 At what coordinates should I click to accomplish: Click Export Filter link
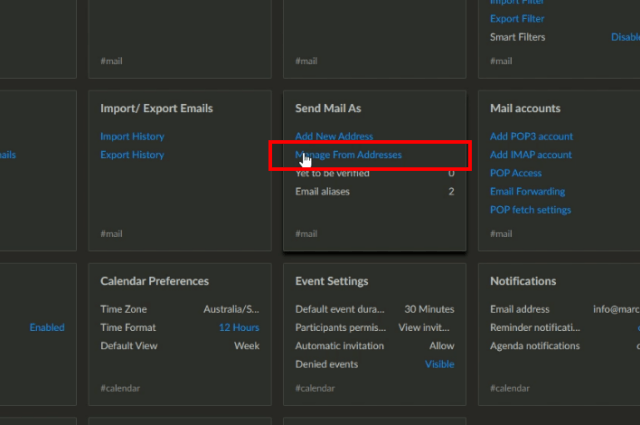517,19
